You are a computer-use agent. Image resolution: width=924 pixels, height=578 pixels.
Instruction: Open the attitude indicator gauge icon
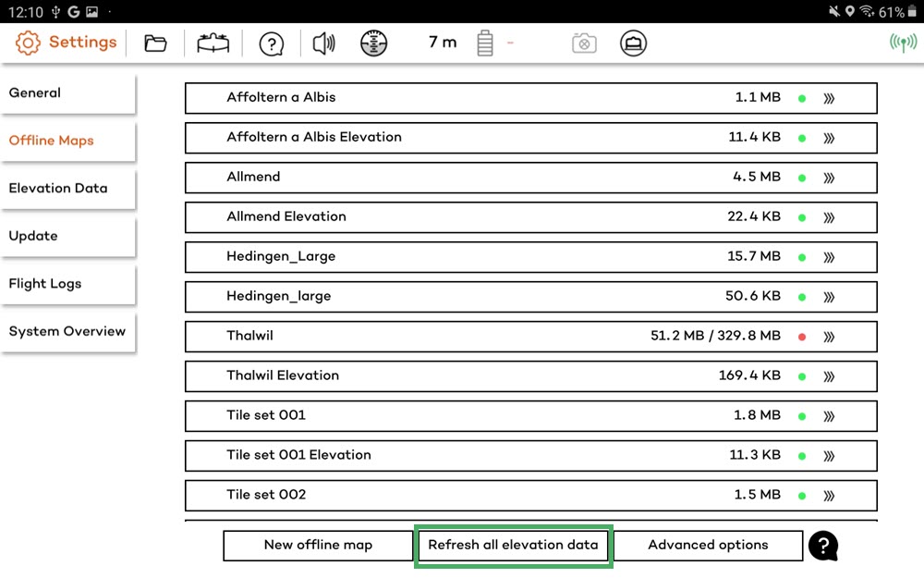click(374, 43)
